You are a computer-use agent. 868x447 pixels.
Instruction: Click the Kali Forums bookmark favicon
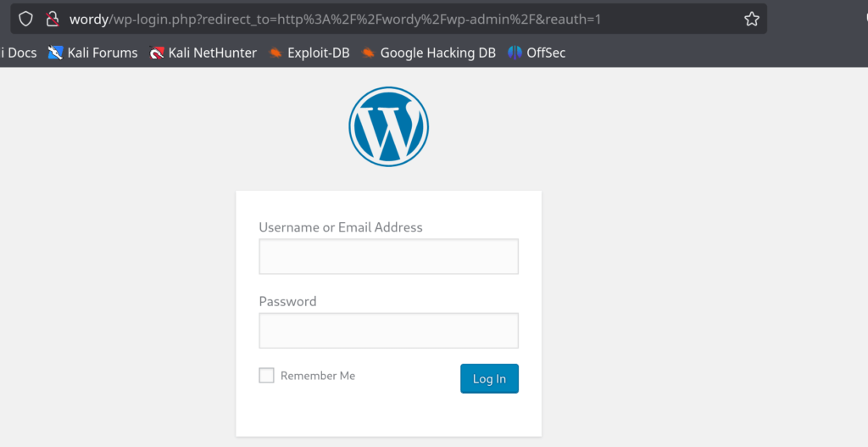coord(55,53)
